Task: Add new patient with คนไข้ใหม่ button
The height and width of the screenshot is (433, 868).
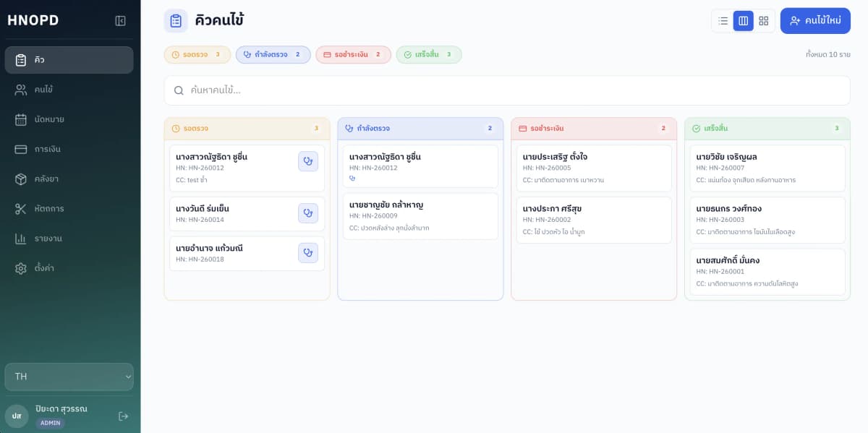Action: [815, 21]
